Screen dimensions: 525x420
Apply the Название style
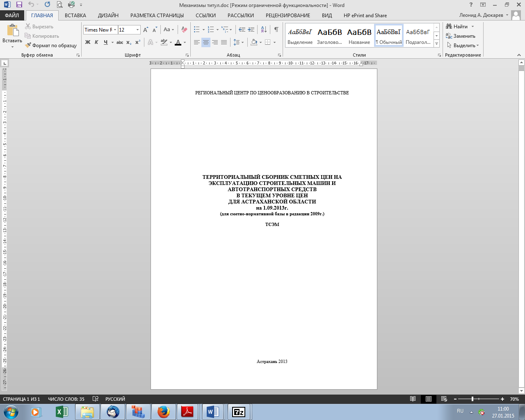[359, 35]
